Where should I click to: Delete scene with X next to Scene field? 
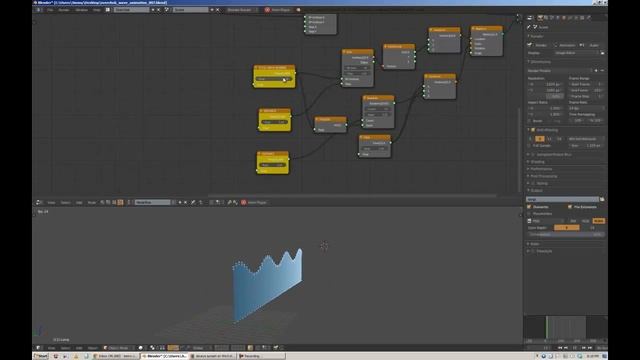click(x=218, y=10)
